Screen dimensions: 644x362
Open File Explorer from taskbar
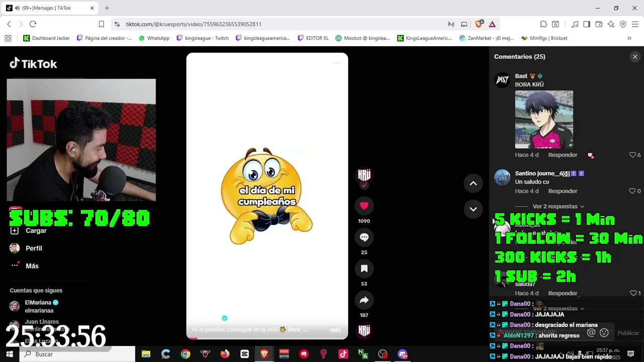(x=146, y=354)
